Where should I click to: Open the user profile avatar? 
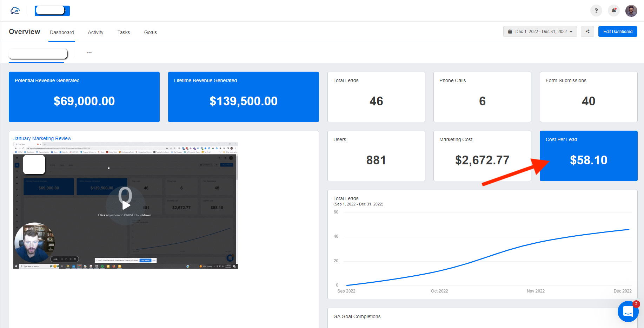631,11
